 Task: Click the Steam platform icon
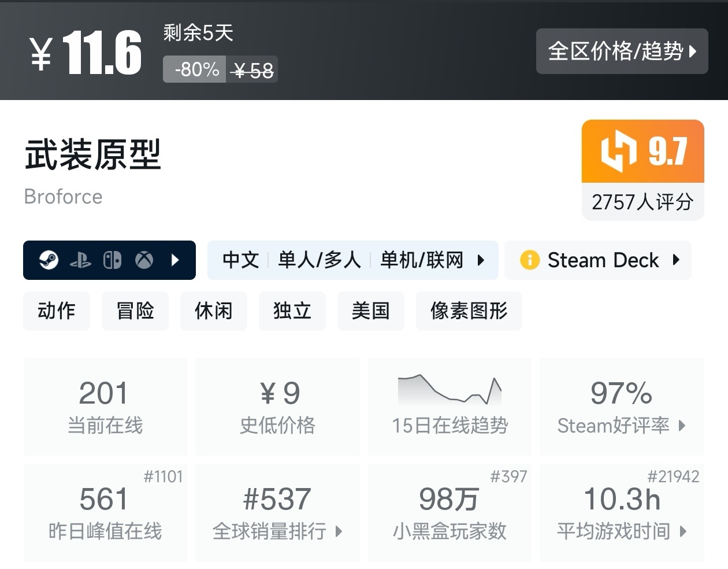[x=49, y=260]
